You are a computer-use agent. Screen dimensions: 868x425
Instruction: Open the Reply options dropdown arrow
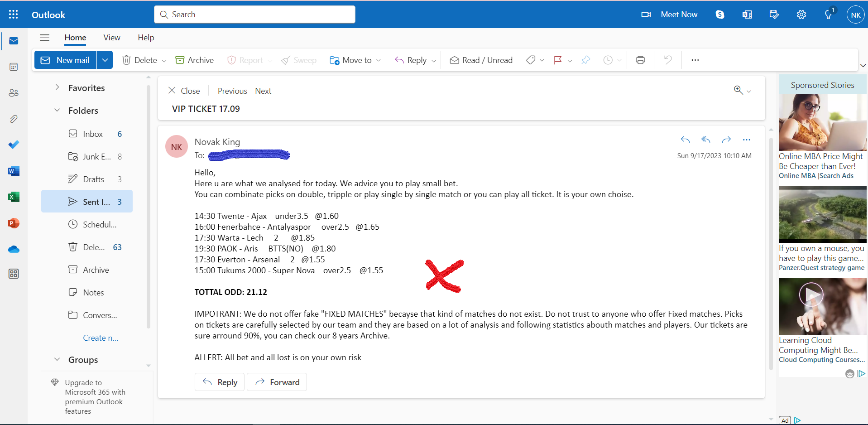point(433,60)
